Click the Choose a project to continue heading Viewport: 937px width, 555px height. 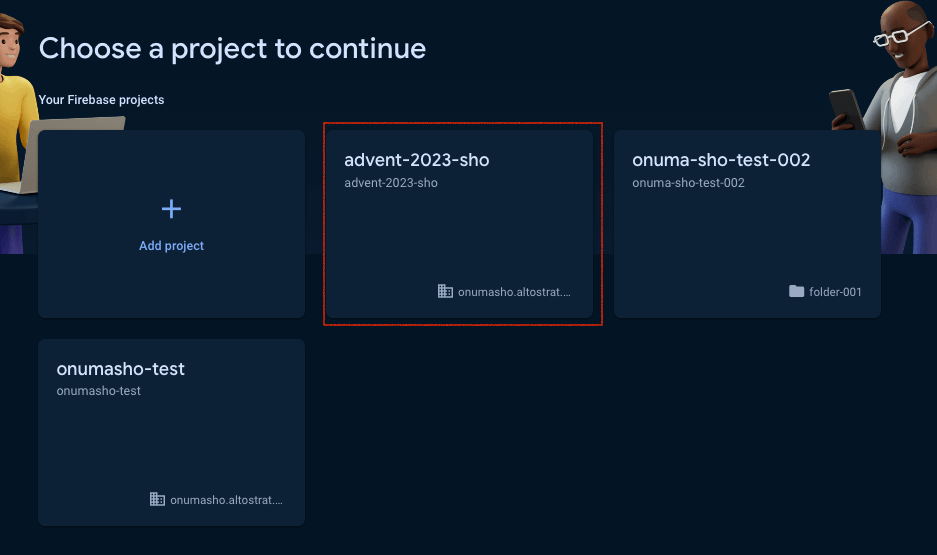point(232,49)
